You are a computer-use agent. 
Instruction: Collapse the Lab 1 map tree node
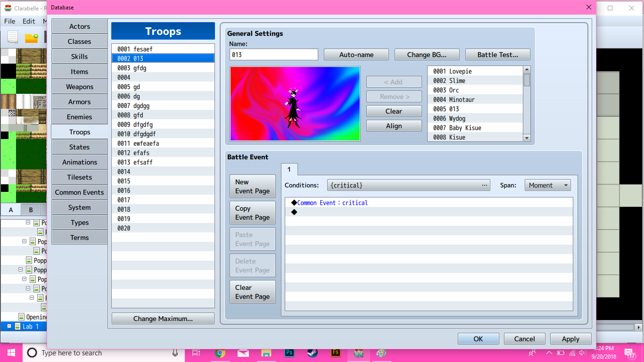(x=9, y=326)
